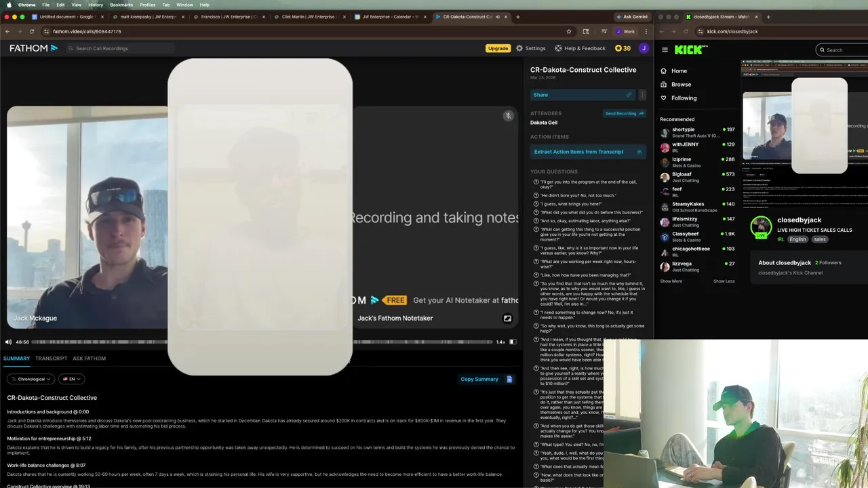Open the Iziprime recommended channel
This screenshot has height=488, width=868.
point(697,162)
